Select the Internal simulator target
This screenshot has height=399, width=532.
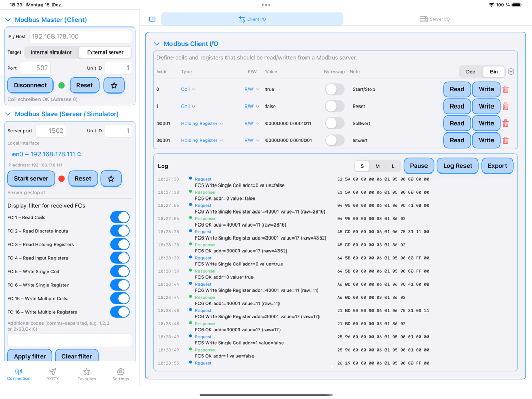[x=50, y=52]
